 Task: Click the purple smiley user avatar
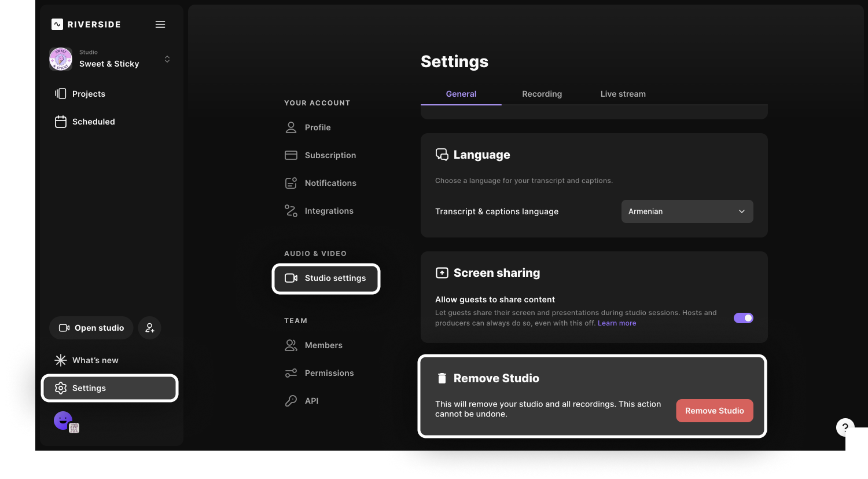coord(63,420)
